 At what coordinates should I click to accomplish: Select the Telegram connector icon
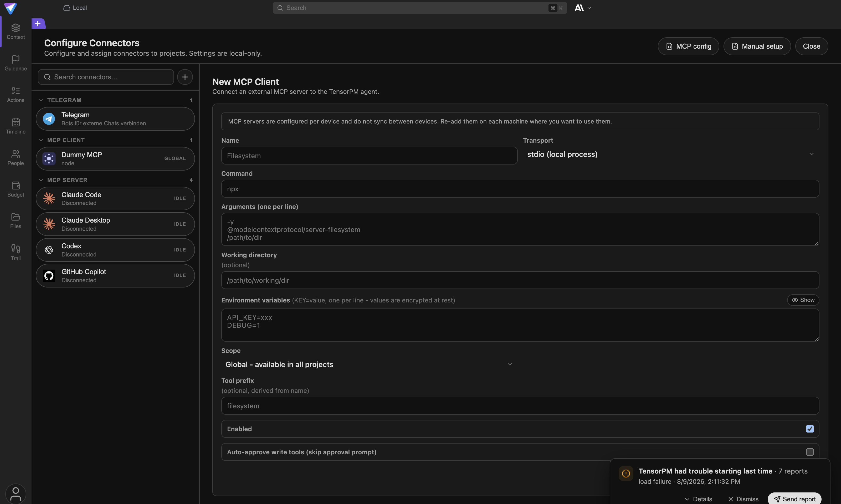[x=49, y=119]
